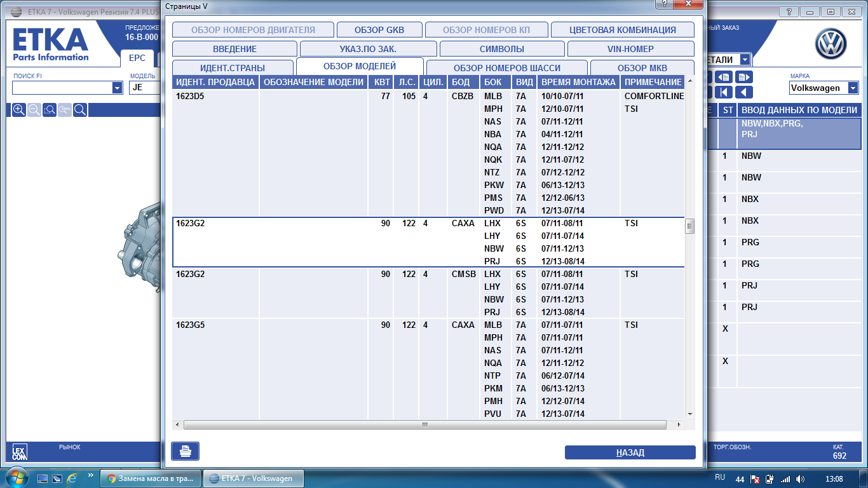Expand the quick launch overflow chevron
Image resolution: width=868 pixels, height=488 pixels.
[90, 475]
